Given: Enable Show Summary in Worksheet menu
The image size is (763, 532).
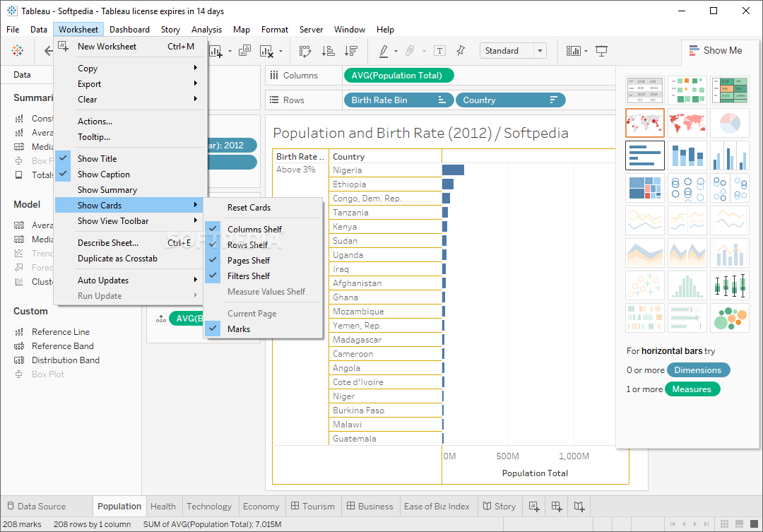Looking at the screenshot, I should click(129, 190).
